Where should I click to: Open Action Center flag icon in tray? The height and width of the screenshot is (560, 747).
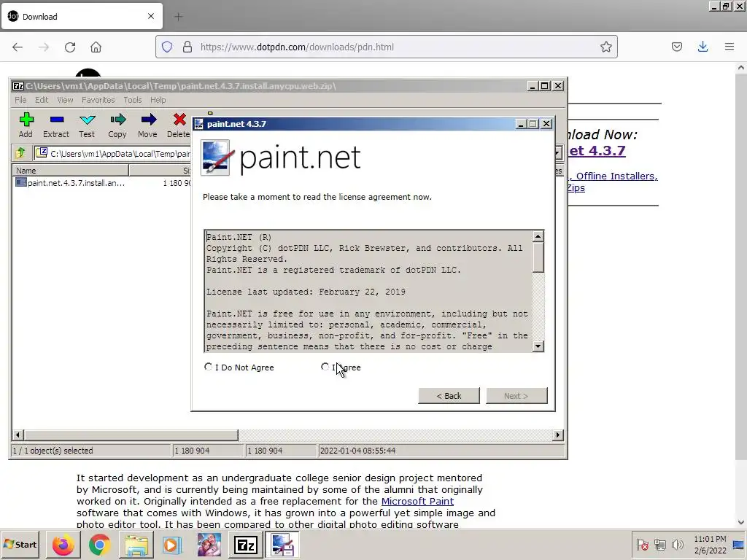[x=642, y=544]
